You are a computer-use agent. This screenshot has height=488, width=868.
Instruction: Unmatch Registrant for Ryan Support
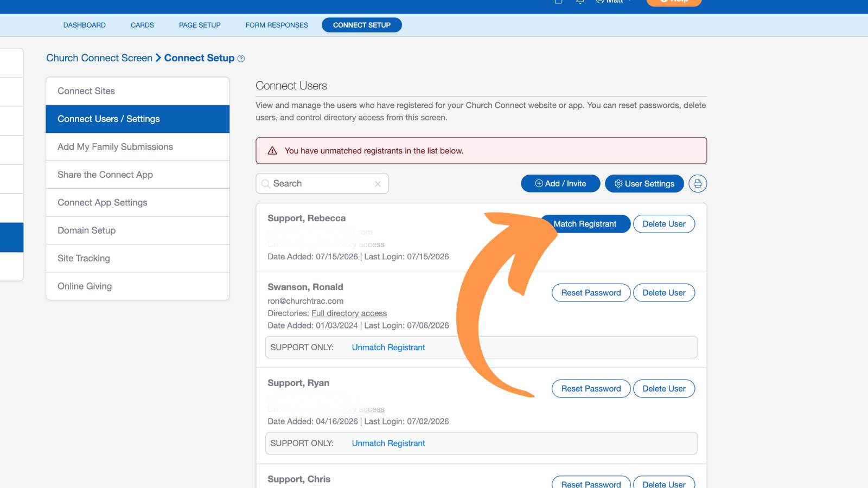(x=388, y=444)
